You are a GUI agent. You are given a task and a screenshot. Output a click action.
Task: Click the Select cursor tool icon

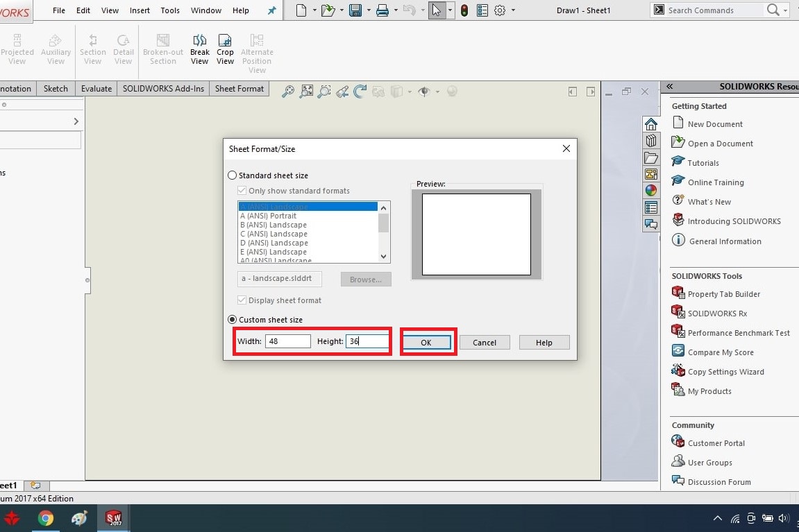point(436,10)
